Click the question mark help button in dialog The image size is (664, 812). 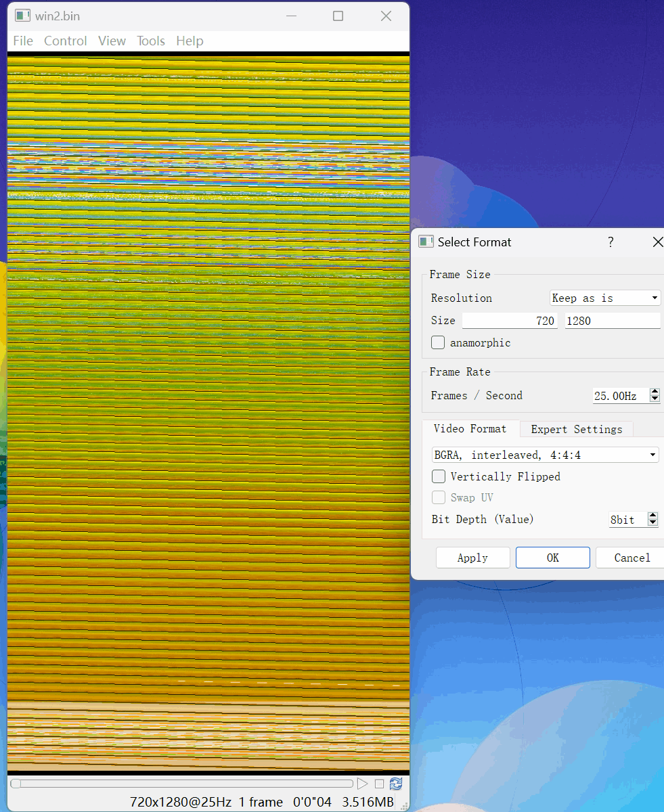611,242
